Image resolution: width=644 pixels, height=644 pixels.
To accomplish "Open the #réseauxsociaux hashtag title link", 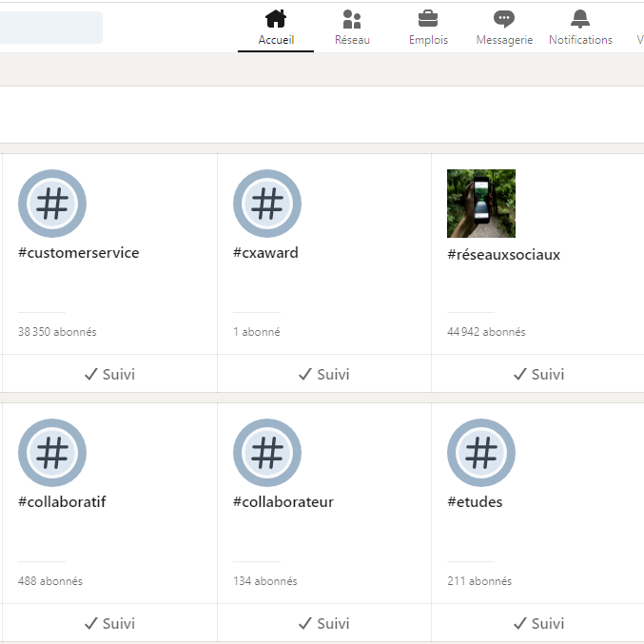I will pyautogui.click(x=503, y=255).
